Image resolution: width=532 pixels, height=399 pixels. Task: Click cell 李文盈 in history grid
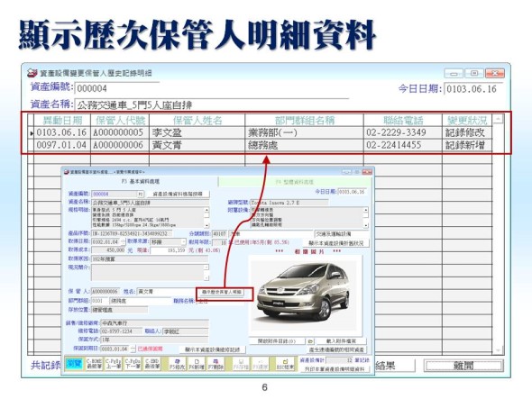point(197,132)
